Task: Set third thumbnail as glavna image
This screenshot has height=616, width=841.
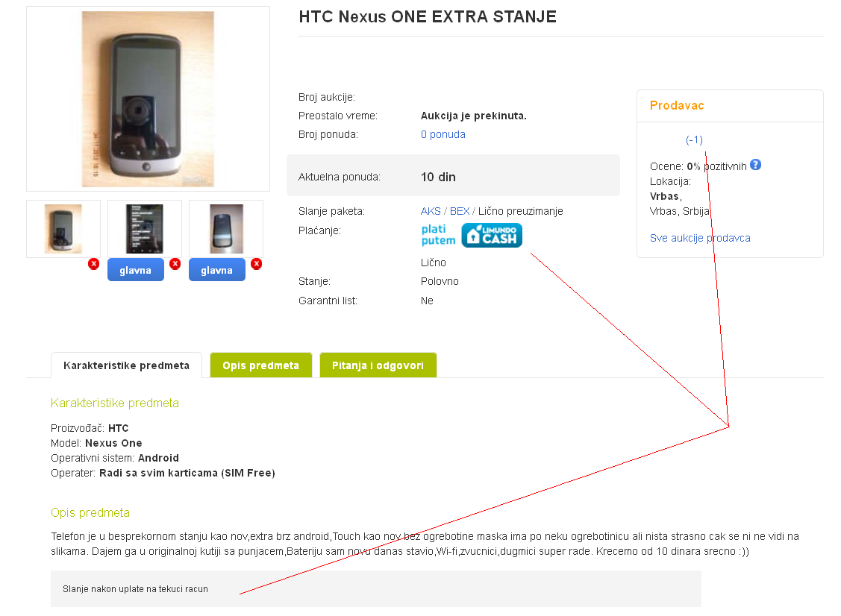Action: point(216,270)
